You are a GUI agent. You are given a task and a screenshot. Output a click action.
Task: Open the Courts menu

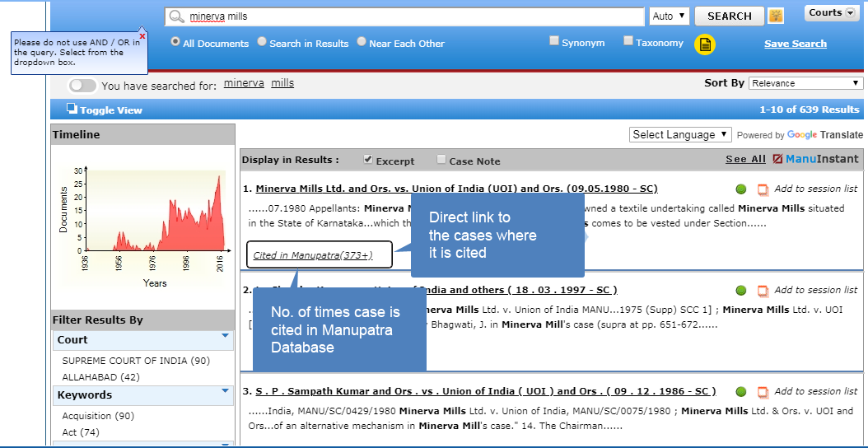click(830, 13)
